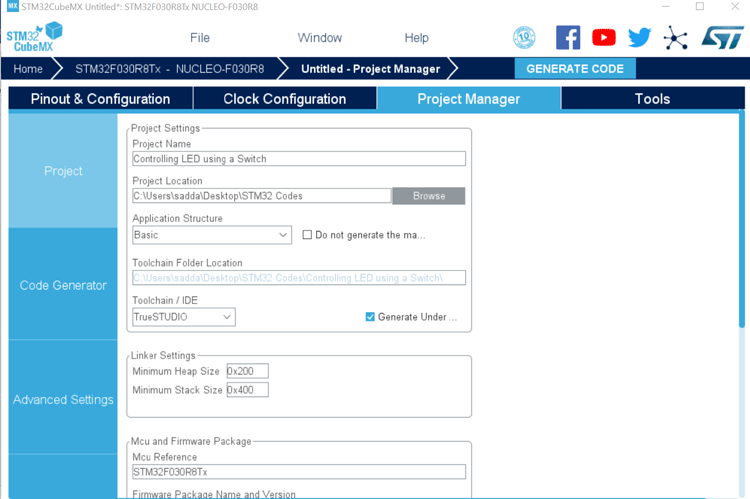Open the Window menu
The width and height of the screenshot is (750, 499).
pos(320,38)
